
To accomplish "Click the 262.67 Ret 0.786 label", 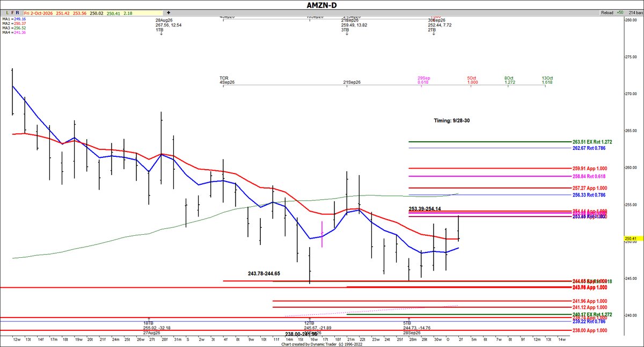I will click(589, 148).
